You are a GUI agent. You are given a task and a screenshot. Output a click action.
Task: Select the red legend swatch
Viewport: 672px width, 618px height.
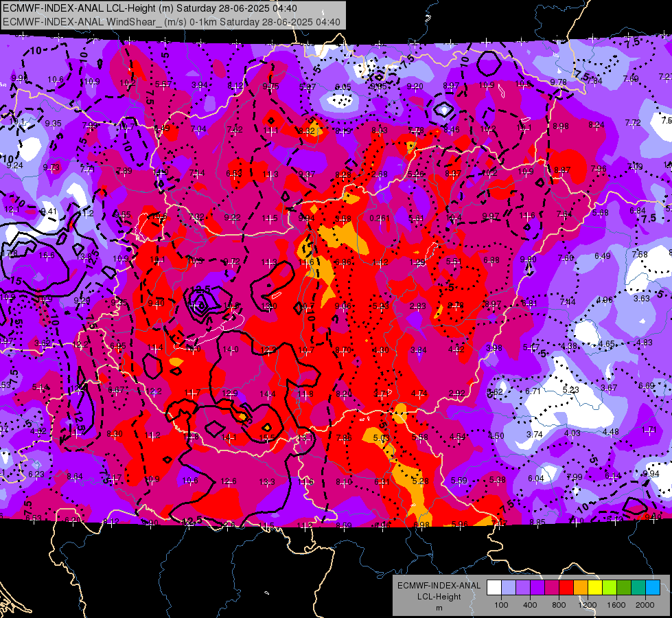coord(566,588)
